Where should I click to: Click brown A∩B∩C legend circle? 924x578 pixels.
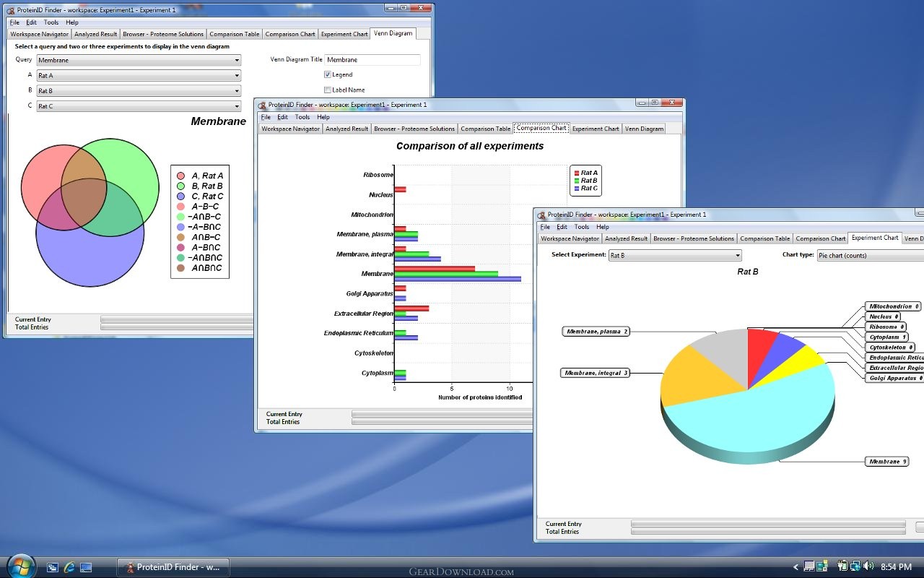coord(180,268)
